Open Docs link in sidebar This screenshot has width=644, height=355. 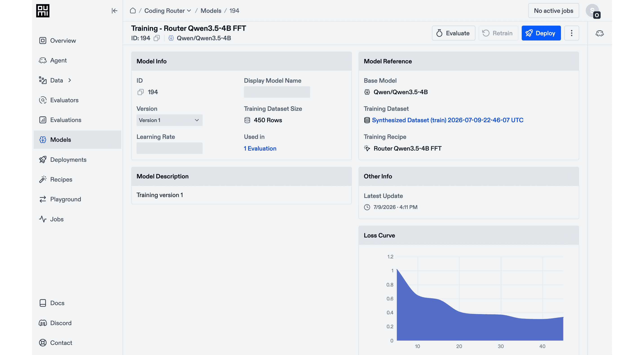click(77, 303)
